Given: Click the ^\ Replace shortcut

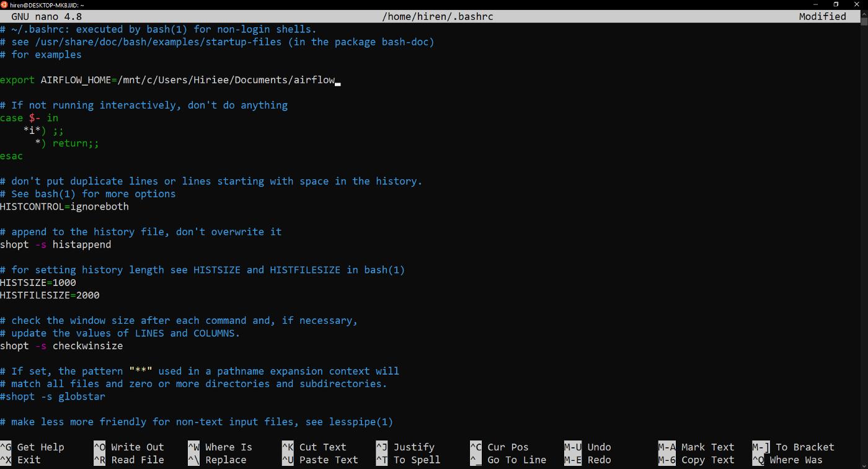Looking at the screenshot, I should 217,460.
